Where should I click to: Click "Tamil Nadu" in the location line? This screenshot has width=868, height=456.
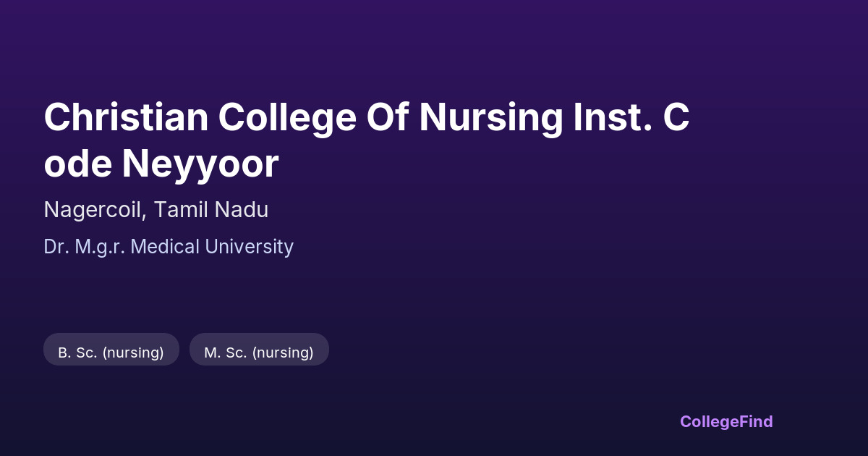[210, 210]
